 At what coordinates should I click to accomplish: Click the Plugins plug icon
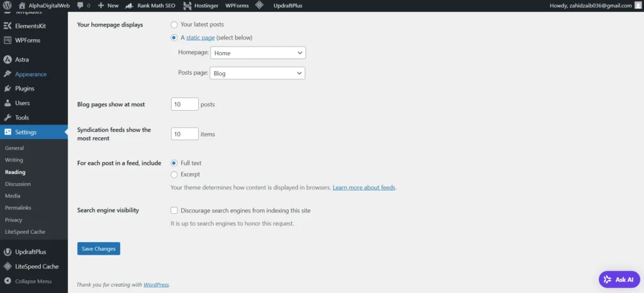(x=8, y=89)
